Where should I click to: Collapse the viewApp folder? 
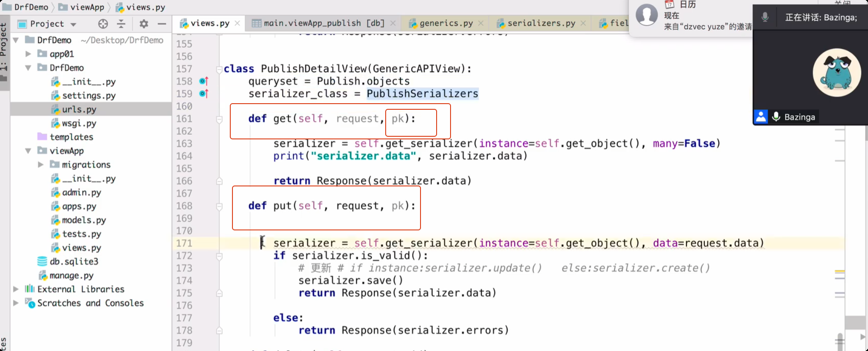(x=28, y=151)
